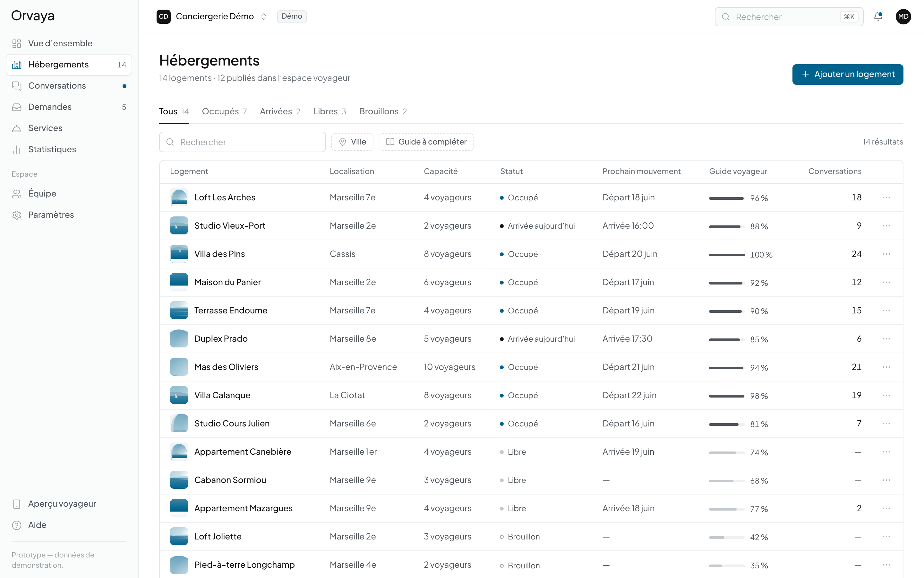Open Statistiques in the sidebar
The width and height of the screenshot is (924, 578).
tap(69, 149)
